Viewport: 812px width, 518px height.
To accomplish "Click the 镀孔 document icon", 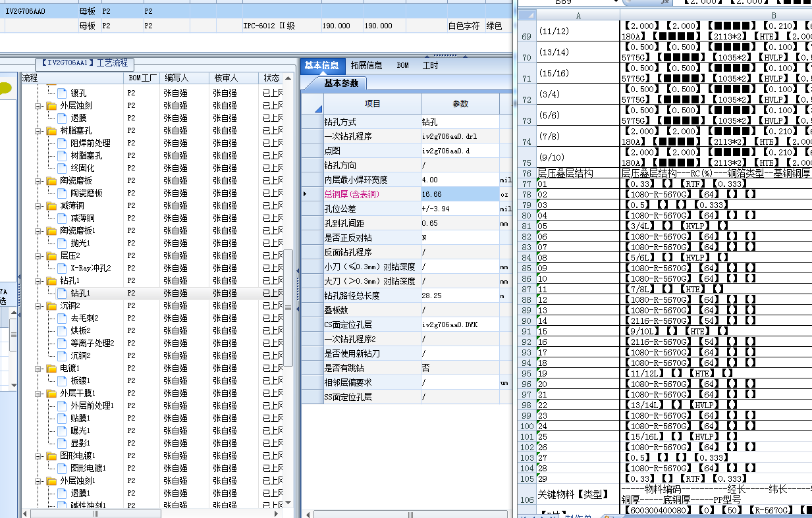I will pyautogui.click(x=63, y=93).
